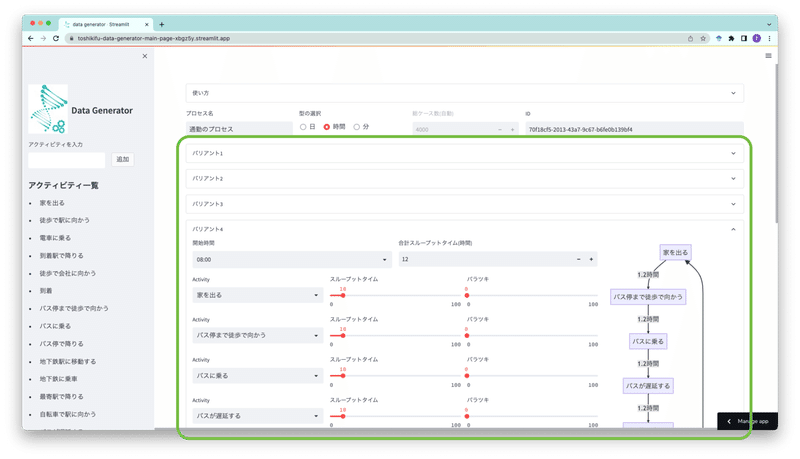The height and width of the screenshot is (459, 800).
Task: Click the バスが遅延する flowchart node
Action: pos(648,386)
